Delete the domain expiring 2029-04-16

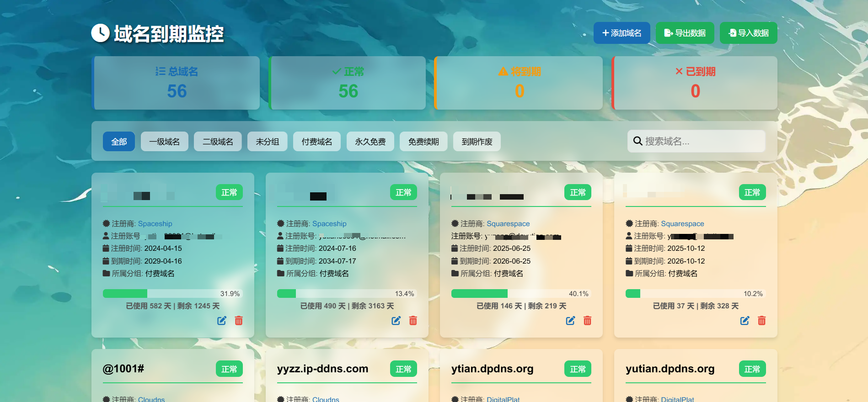239,321
